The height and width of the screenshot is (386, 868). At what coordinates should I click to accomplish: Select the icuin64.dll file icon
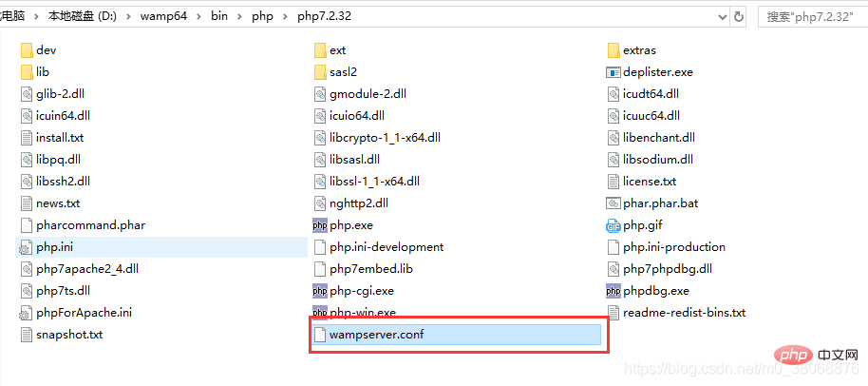(x=28, y=116)
